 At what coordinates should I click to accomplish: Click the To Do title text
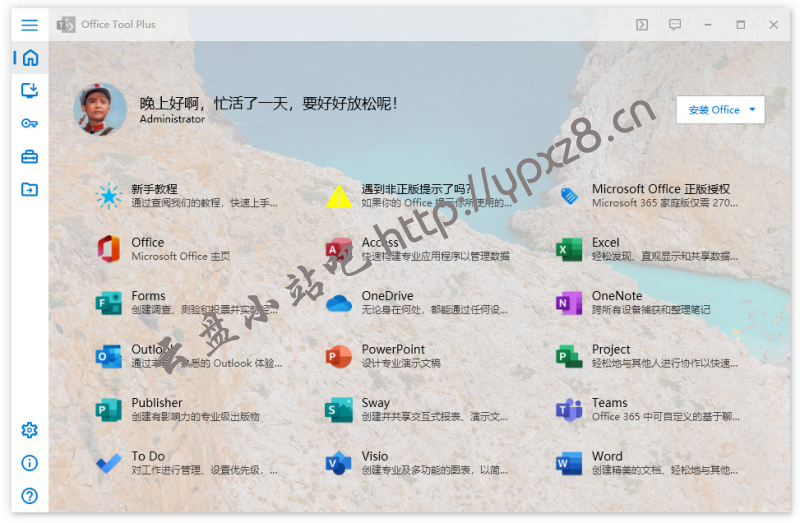click(148, 456)
